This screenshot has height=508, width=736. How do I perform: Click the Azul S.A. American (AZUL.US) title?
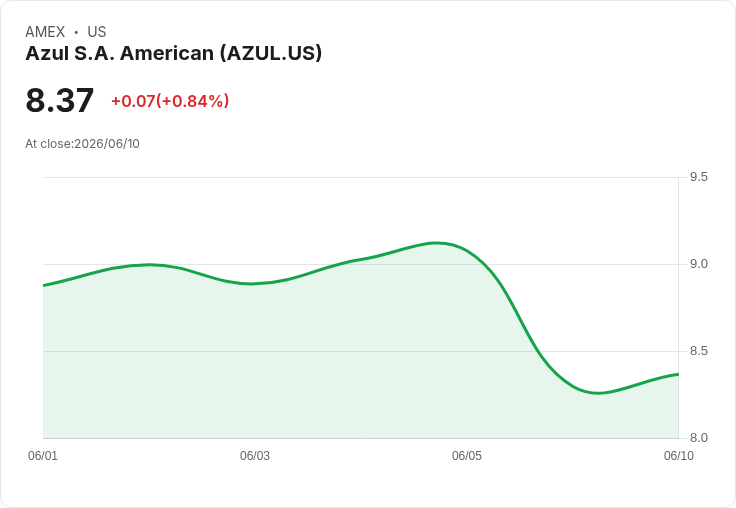pyautogui.click(x=174, y=54)
